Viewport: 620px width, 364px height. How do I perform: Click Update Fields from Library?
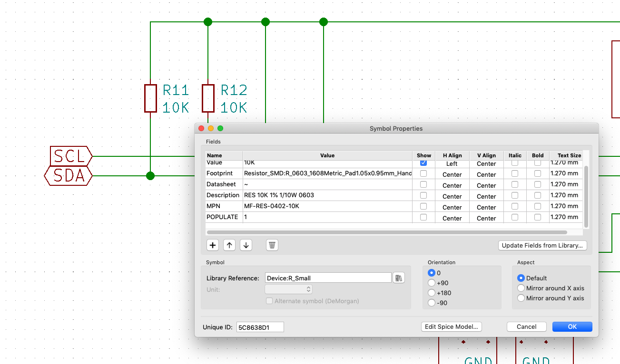[542, 245]
